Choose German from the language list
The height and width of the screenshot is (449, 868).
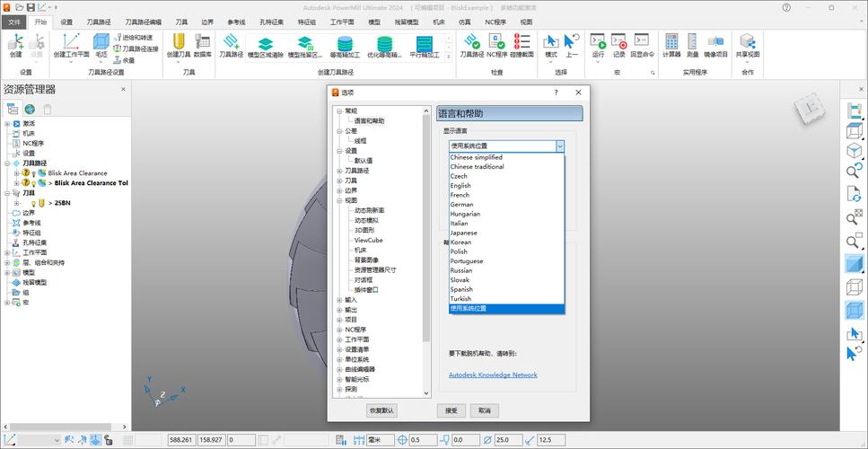click(x=461, y=204)
